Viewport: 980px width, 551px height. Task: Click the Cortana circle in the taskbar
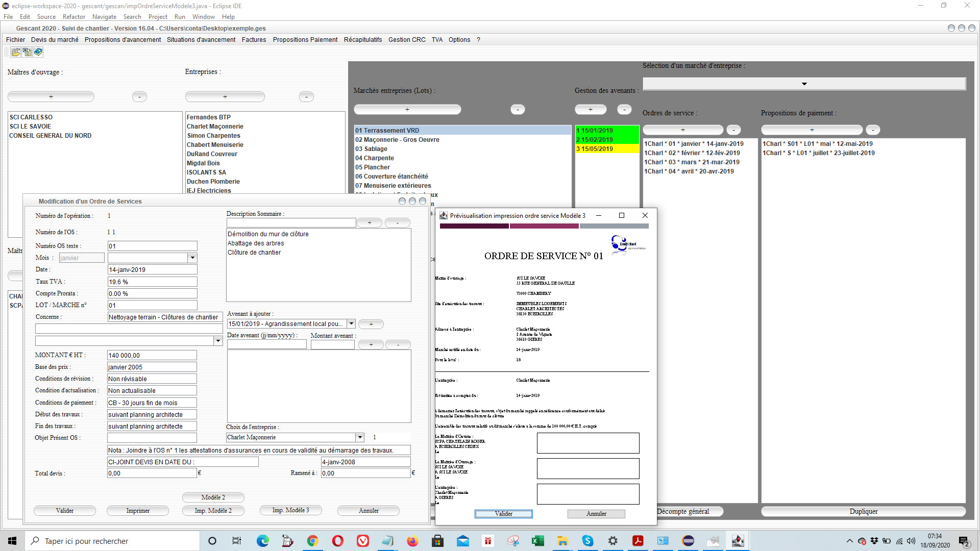(212, 541)
